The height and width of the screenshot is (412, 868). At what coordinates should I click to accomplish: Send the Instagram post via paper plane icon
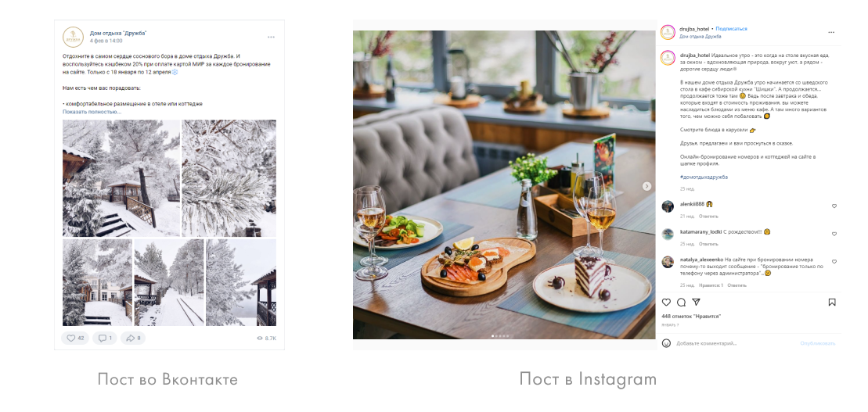tap(697, 302)
